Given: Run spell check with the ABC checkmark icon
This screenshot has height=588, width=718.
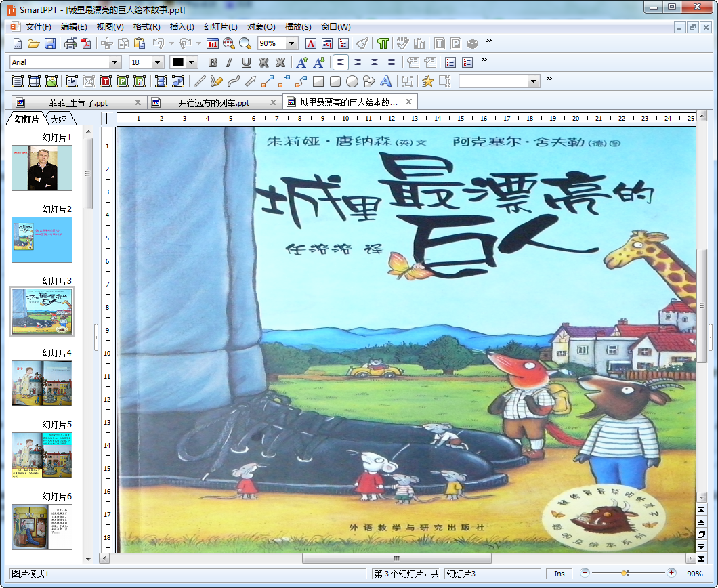Looking at the screenshot, I should pos(402,43).
